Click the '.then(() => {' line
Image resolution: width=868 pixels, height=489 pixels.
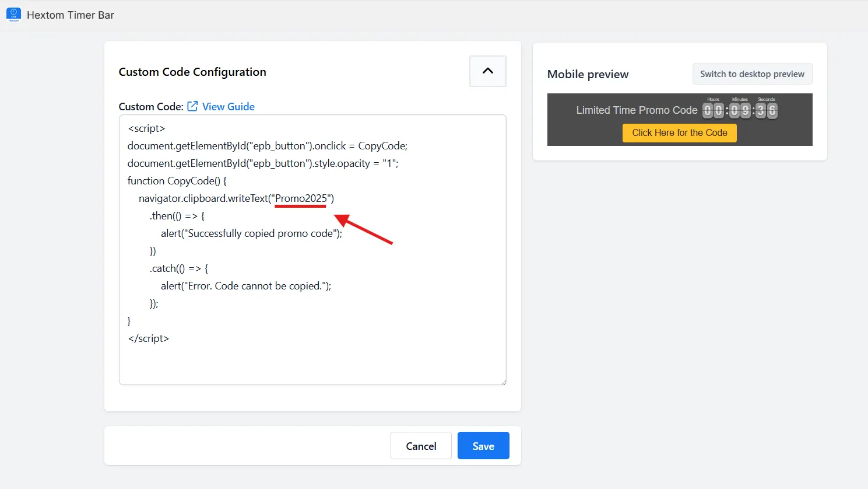click(177, 216)
